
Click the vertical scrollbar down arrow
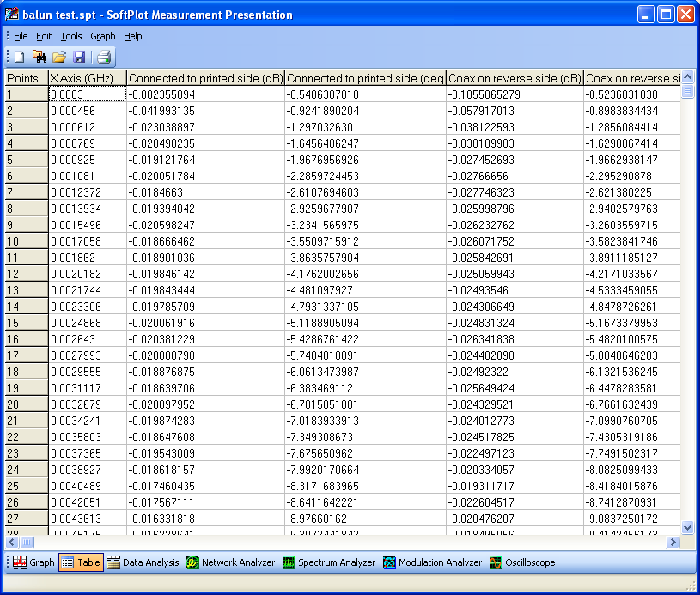tap(687, 528)
